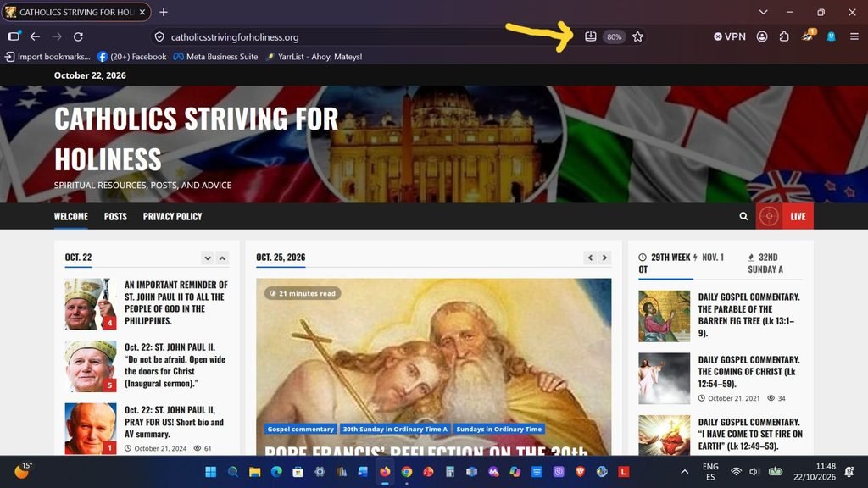The width and height of the screenshot is (868, 488).
Task: Launch Google Chrome from the taskbar
Action: (407, 472)
